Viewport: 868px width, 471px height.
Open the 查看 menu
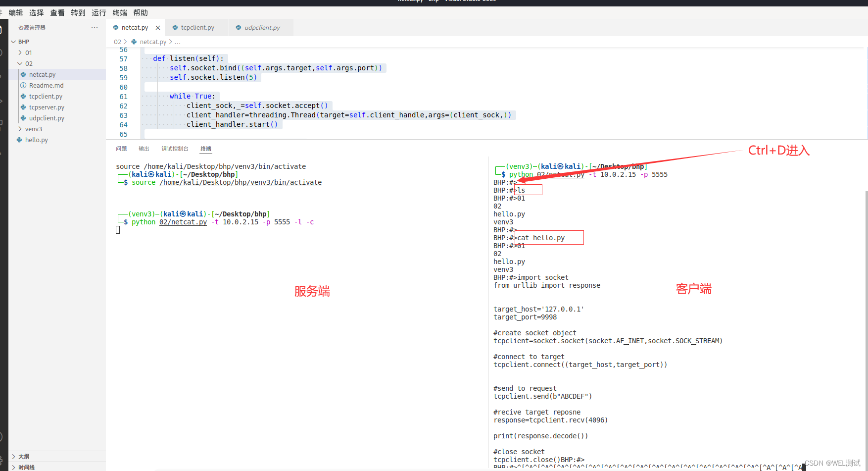point(57,13)
